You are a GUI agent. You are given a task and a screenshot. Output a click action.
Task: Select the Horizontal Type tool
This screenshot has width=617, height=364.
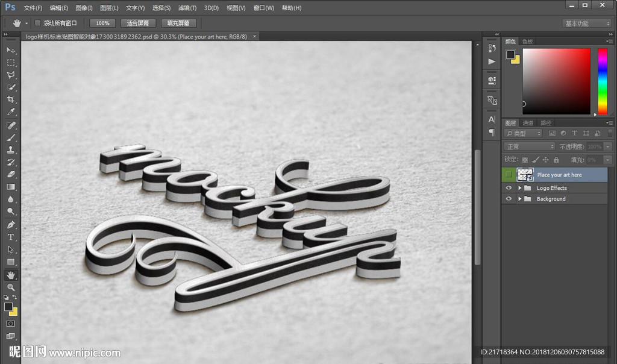point(10,237)
